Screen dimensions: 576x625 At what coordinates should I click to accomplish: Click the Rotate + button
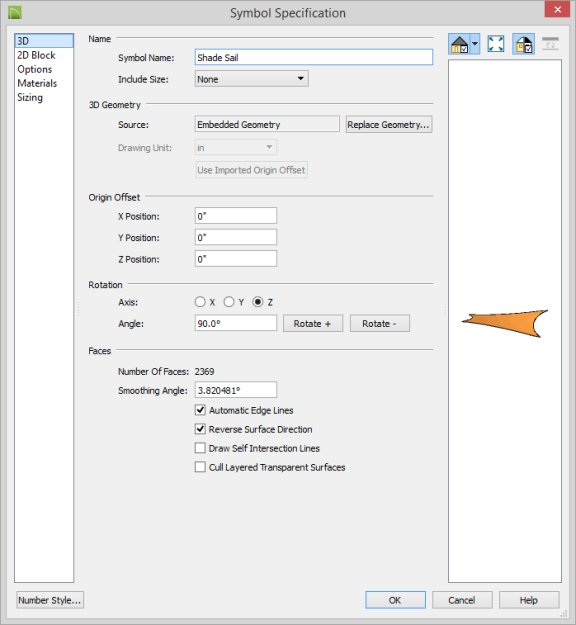(x=313, y=323)
